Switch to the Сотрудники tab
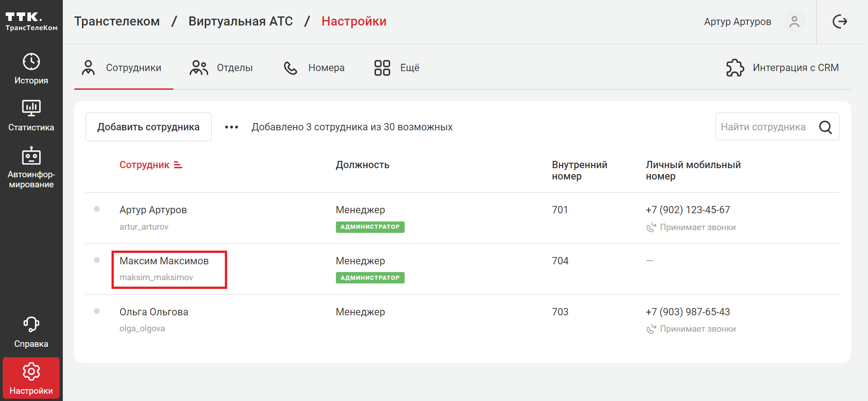 pyautogui.click(x=122, y=68)
